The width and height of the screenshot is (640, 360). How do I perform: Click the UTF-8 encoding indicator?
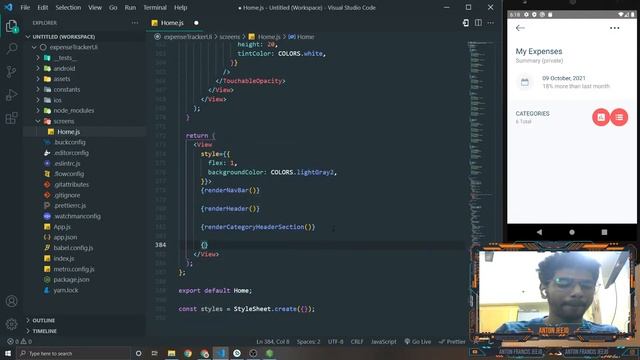point(336,342)
